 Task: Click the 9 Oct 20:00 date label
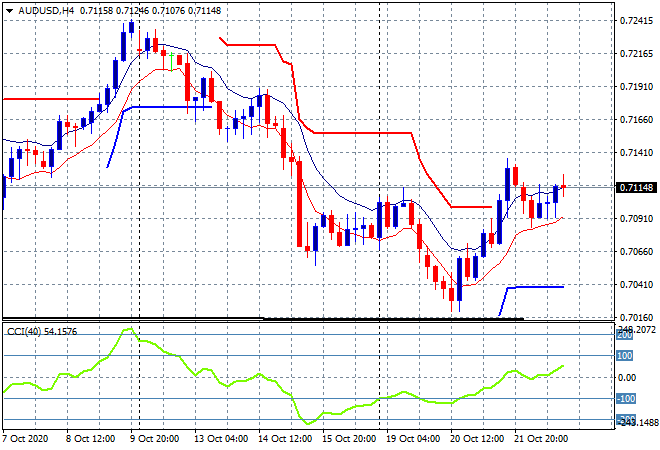click(154, 439)
